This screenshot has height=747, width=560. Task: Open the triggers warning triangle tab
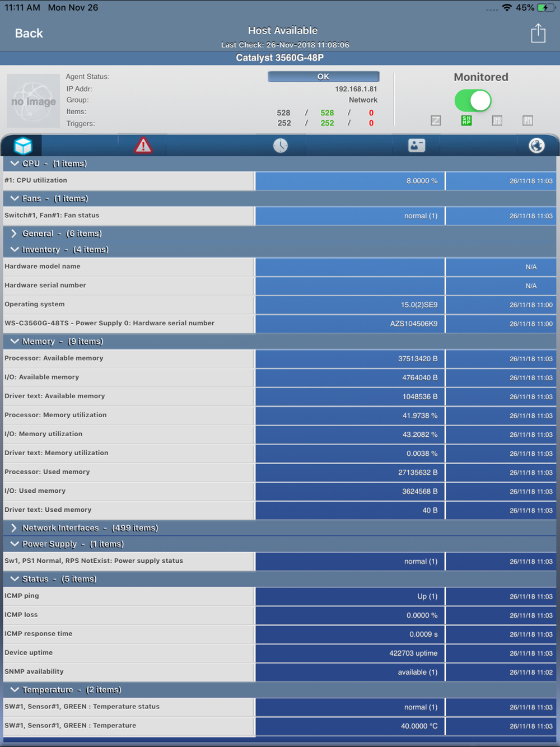143,146
